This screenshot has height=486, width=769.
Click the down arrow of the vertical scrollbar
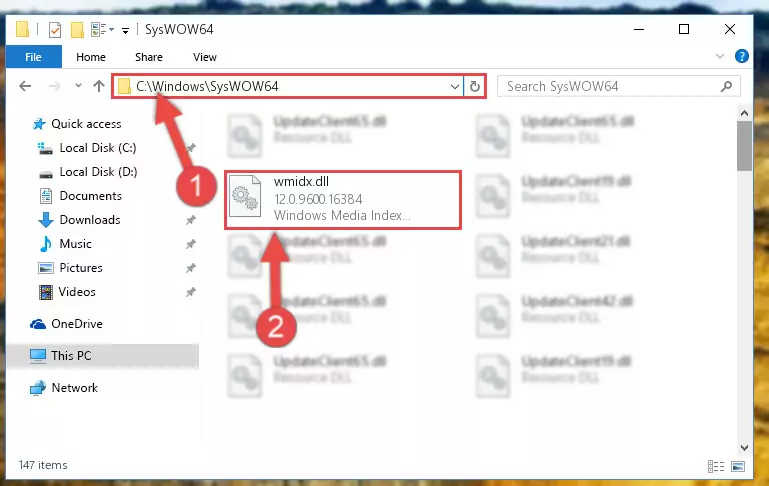(x=744, y=448)
